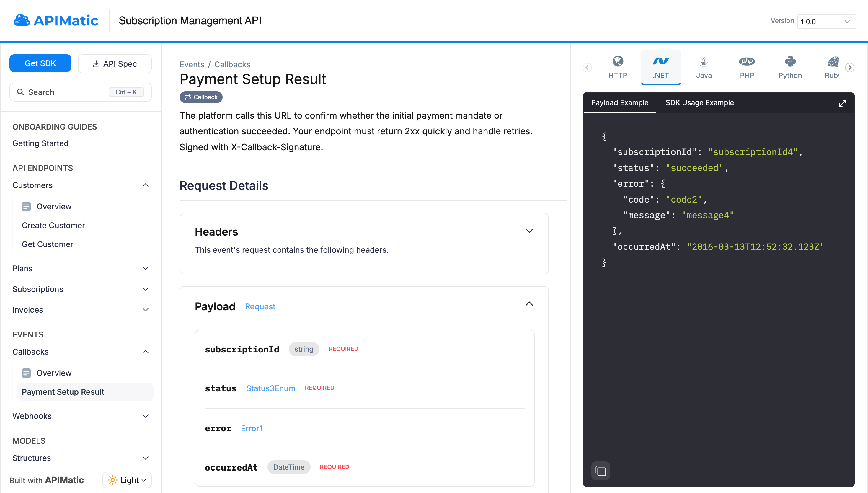Expand code panel to full screen

842,103
